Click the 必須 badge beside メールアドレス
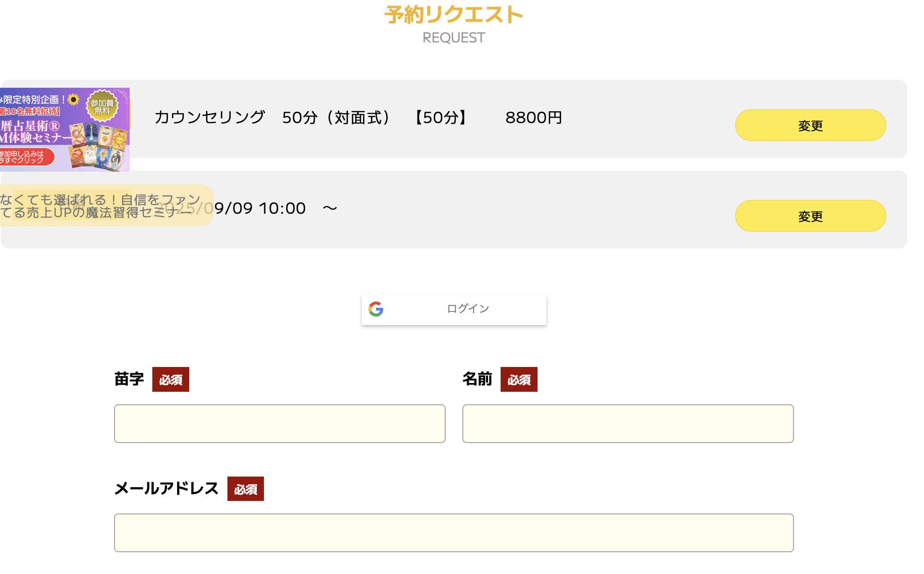The width and height of the screenshot is (924, 574). 245,489
